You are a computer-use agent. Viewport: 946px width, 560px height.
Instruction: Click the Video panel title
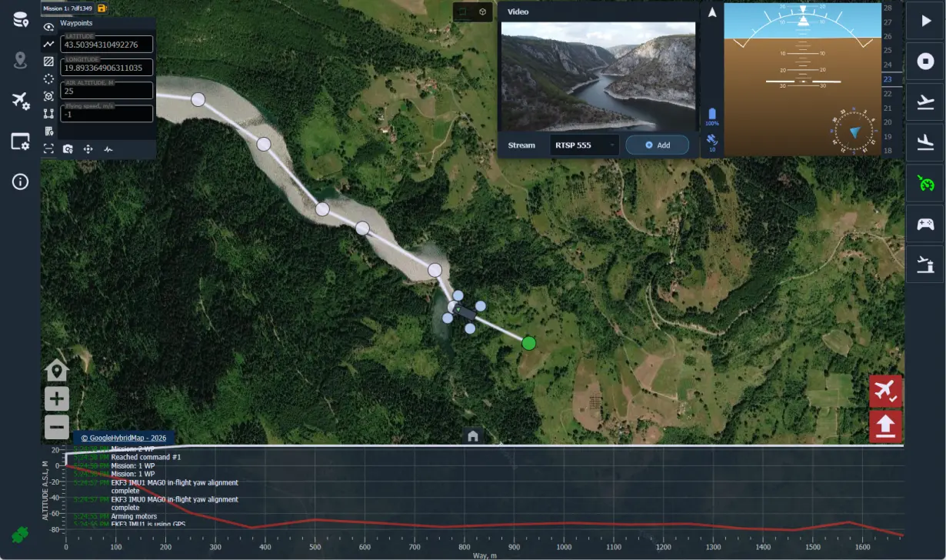click(518, 12)
